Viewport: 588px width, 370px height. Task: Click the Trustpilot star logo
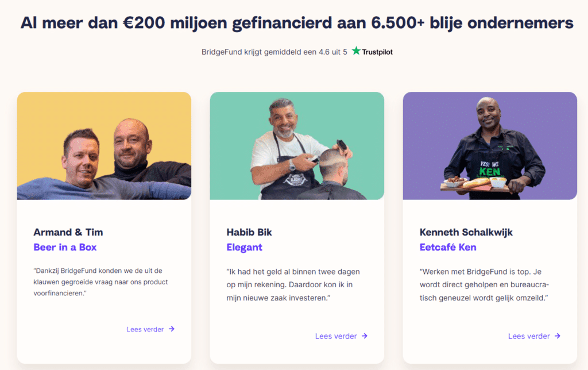pyautogui.click(x=357, y=51)
